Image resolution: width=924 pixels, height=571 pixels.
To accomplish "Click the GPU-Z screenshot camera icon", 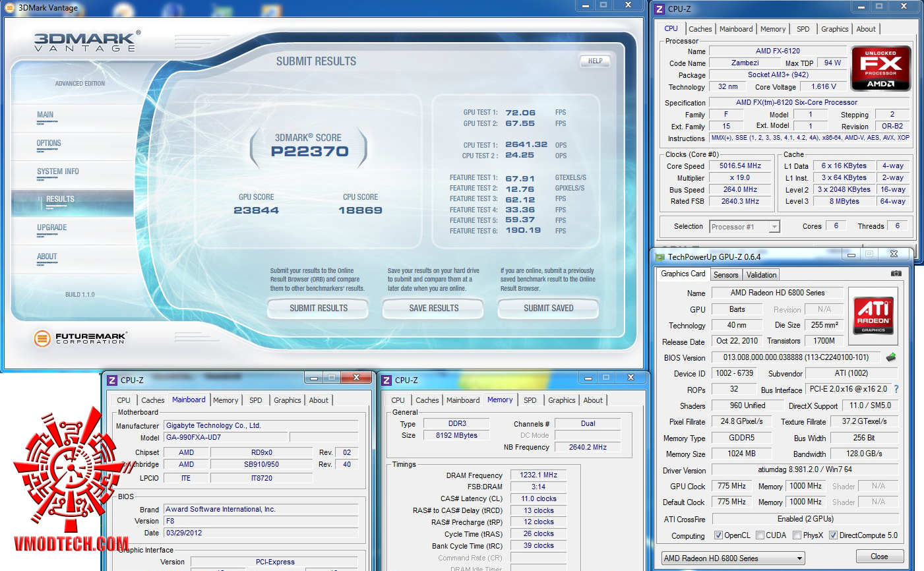I will click(896, 274).
